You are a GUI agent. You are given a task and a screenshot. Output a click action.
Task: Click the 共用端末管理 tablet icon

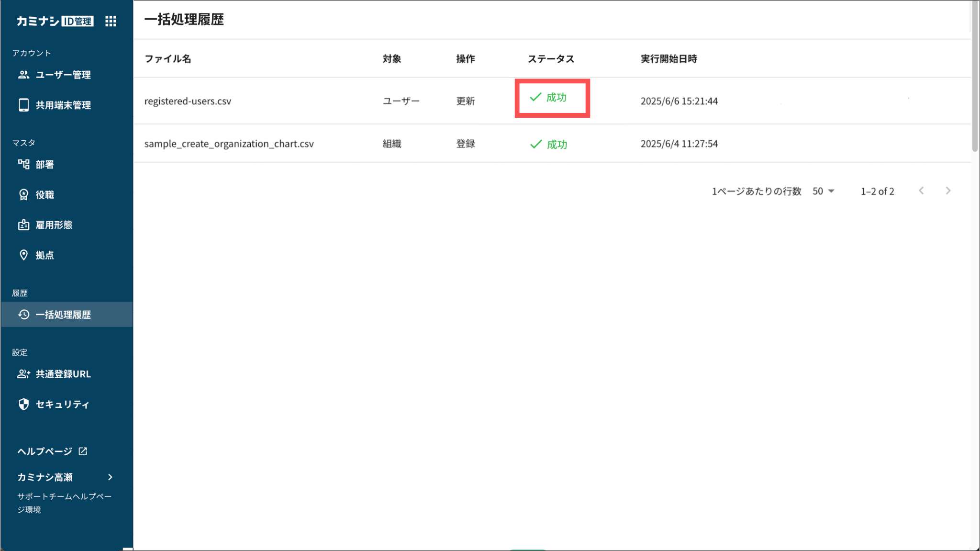pos(23,105)
